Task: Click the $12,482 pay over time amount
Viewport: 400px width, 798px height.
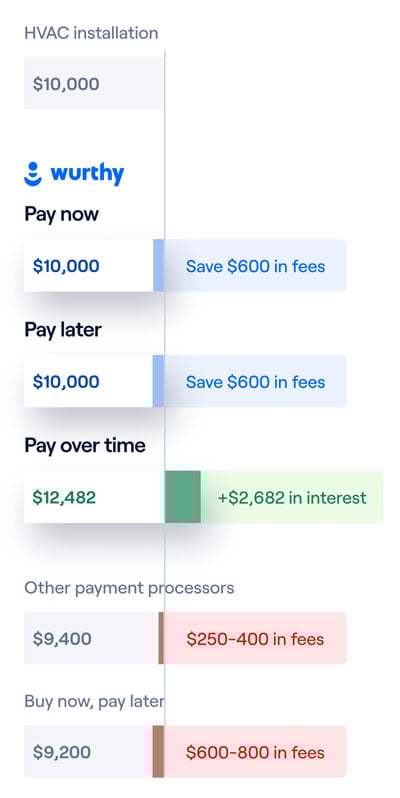Action: pos(64,497)
